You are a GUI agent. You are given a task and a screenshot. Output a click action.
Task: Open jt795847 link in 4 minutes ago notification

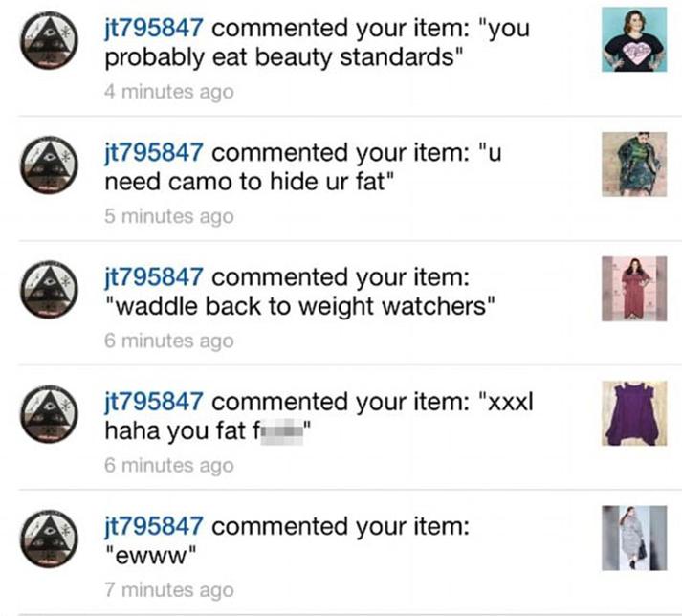[x=154, y=29]
